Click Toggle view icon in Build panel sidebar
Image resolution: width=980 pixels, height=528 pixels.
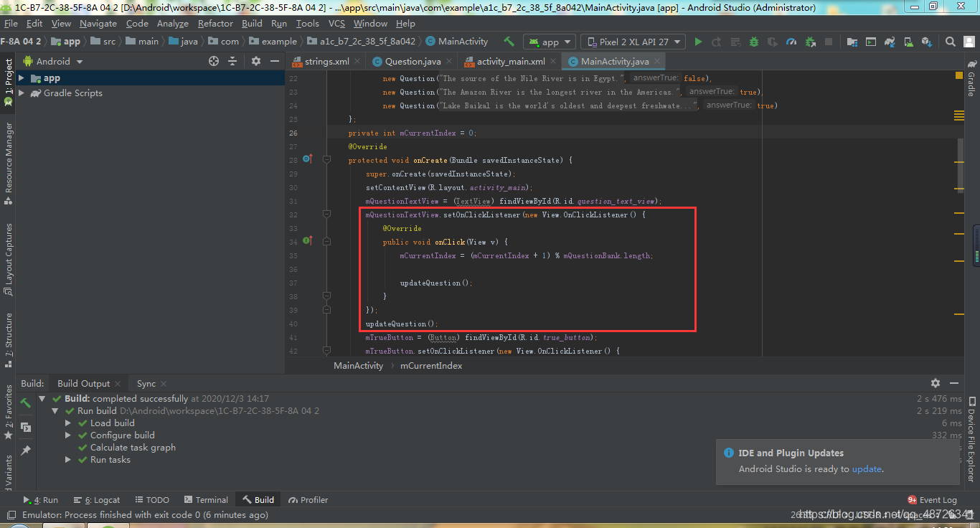tap(26, 427)
